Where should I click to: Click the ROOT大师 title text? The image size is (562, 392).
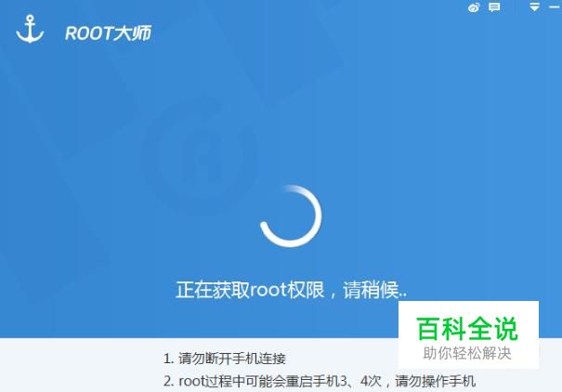coord(109,33)
